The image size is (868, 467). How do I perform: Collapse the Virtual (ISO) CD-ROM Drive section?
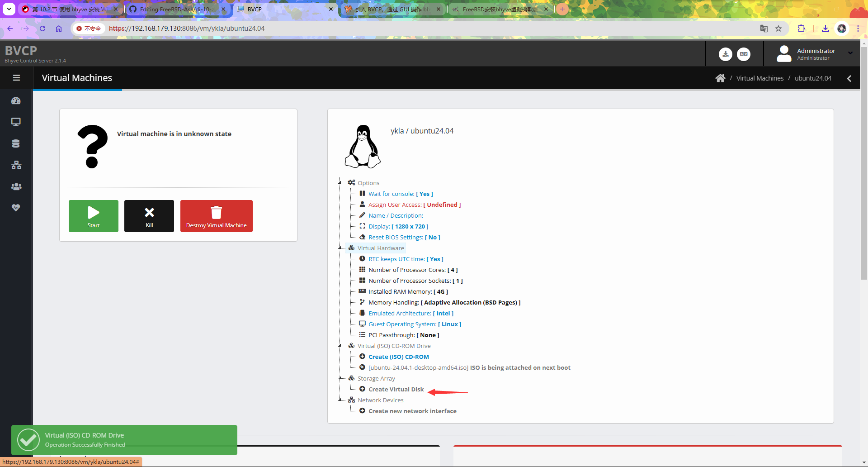340,346
